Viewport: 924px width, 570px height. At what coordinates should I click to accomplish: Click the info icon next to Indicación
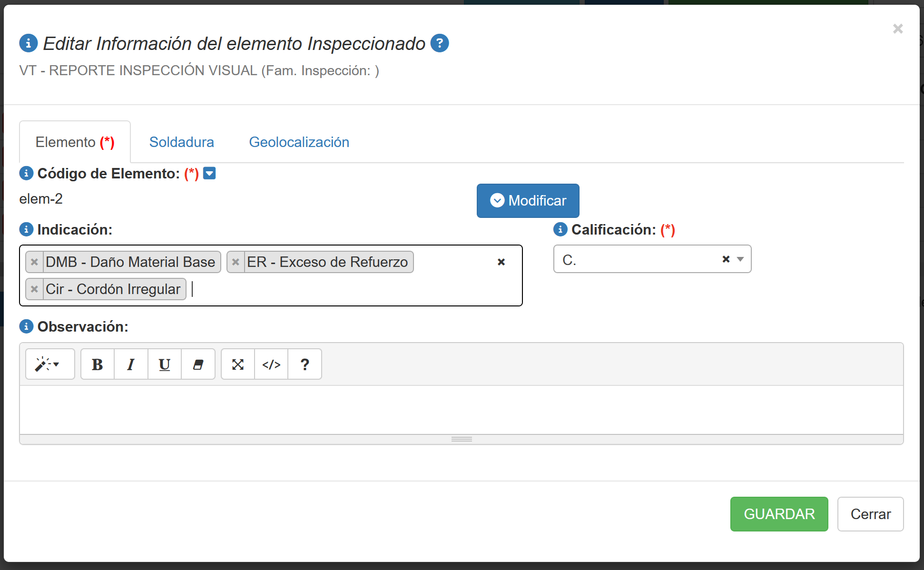(26, 229)
